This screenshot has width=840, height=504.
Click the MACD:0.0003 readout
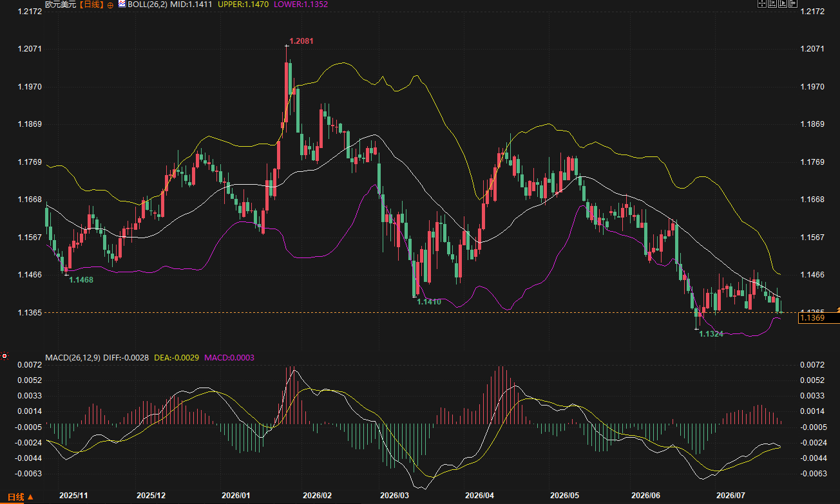(x=229, y=357)
